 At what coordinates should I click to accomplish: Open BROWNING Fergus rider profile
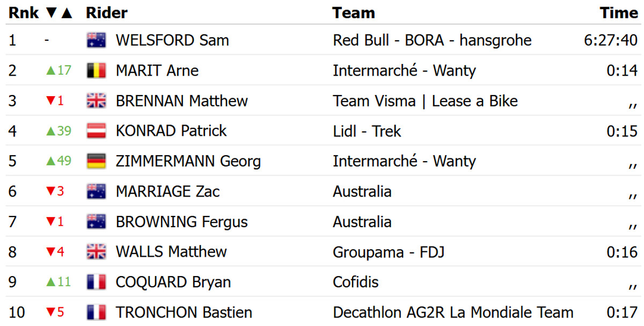click(181, 222)
